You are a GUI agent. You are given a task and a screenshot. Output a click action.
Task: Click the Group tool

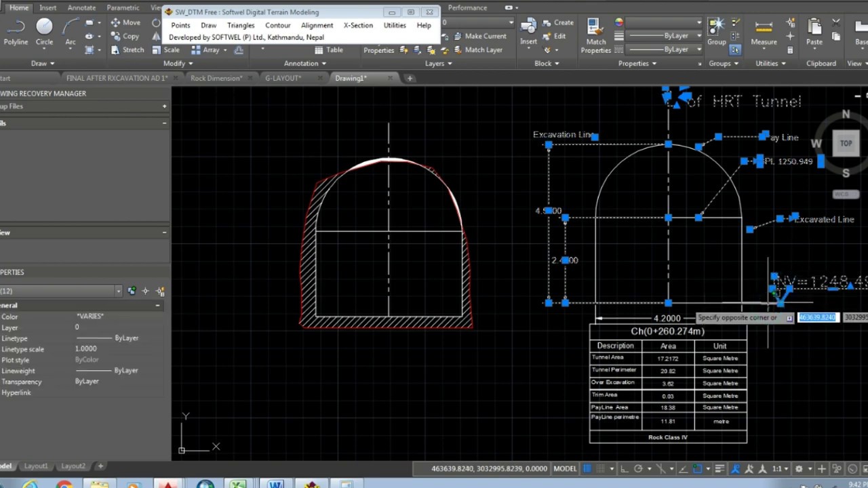(717, 32)
